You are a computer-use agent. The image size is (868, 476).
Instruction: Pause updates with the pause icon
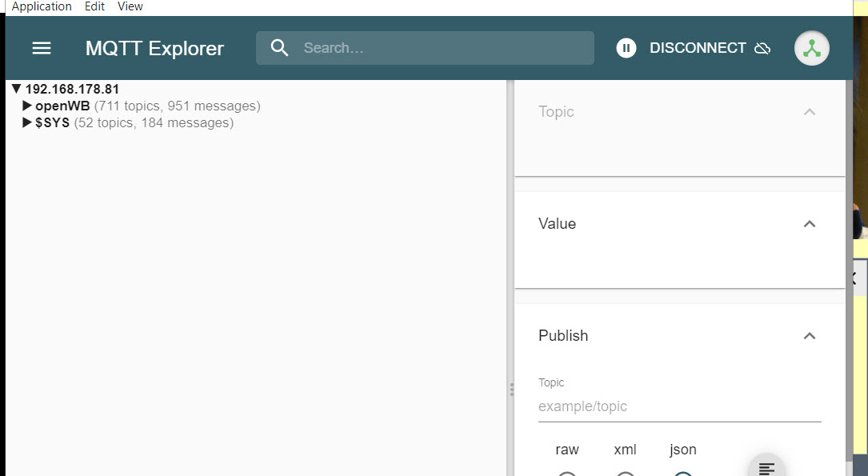click(x=626, y=48)
